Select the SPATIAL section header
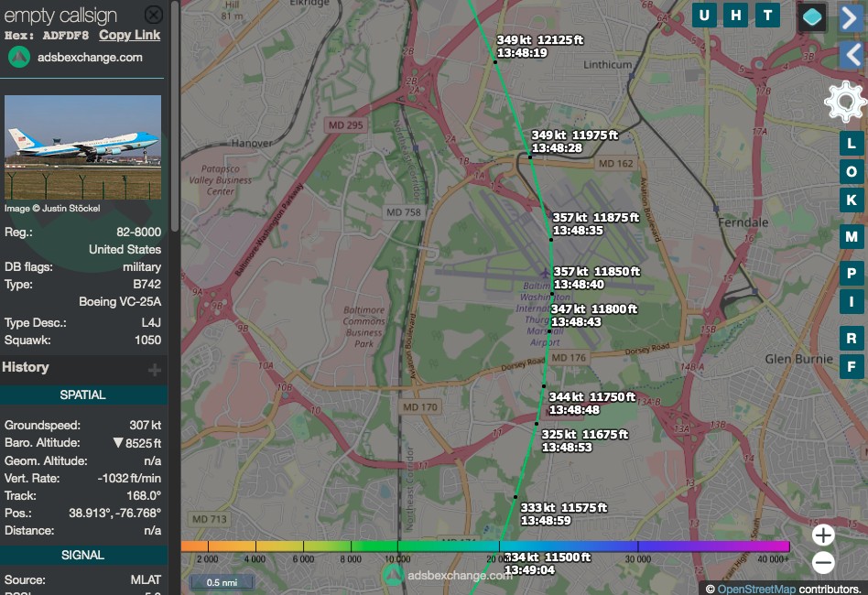This screenshot has width=868, height=595. (x=83, y=395)
